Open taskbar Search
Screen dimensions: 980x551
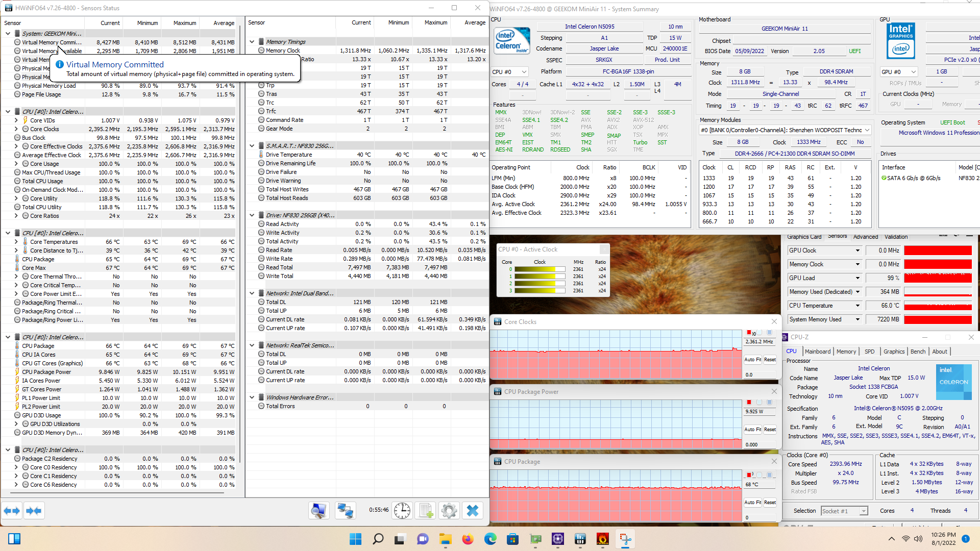click(378, 539)
